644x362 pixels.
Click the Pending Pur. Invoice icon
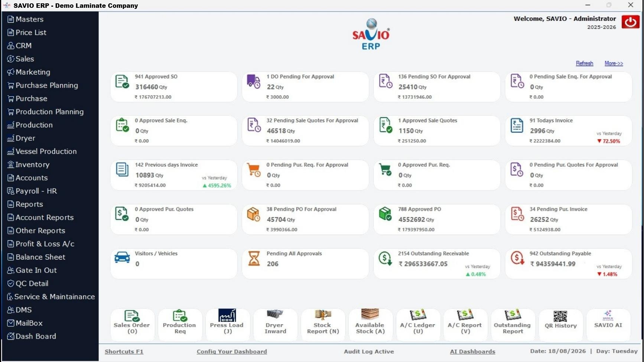(x=517, y=214)
